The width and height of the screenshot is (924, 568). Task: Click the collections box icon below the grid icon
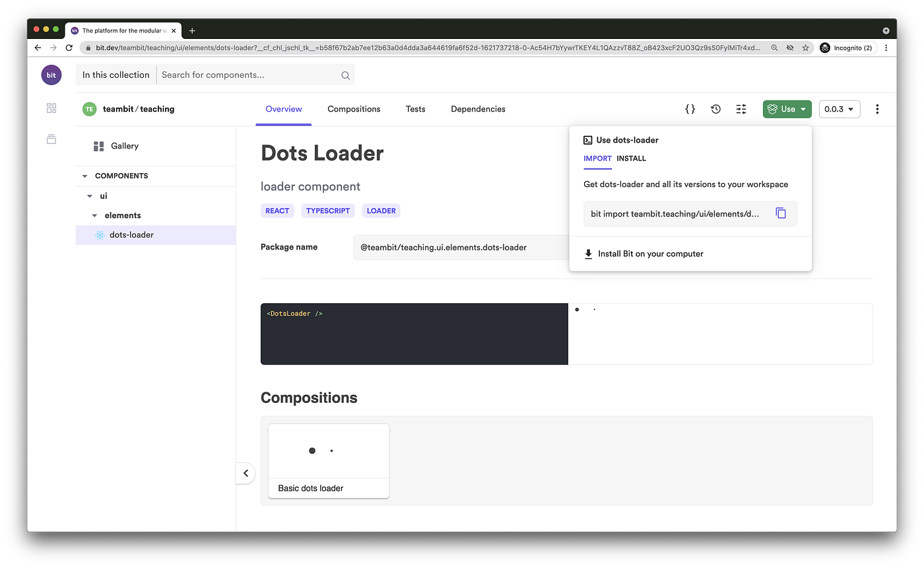(51, 139)
